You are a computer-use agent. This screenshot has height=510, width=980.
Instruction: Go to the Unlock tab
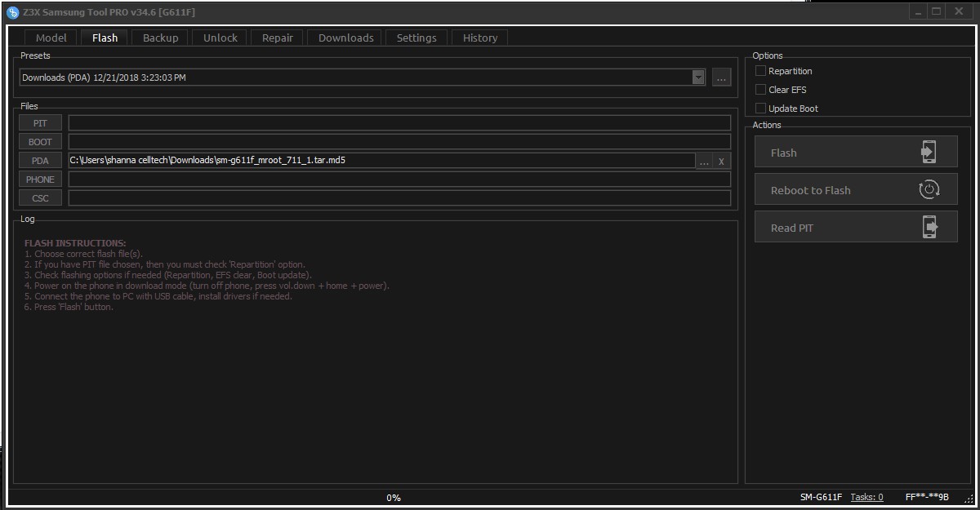click(x=220, y=38)
